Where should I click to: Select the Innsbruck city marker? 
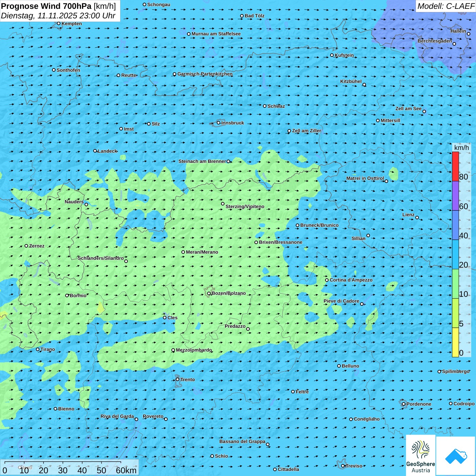pyautogui.click(x=219, y=123)
